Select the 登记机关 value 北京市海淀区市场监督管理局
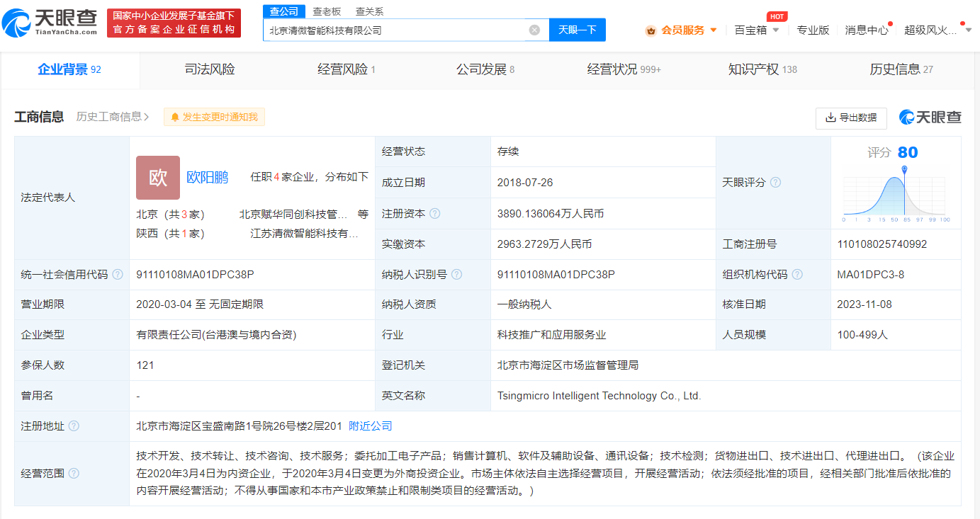Screen dimensions: 980x519 [568, 365]
